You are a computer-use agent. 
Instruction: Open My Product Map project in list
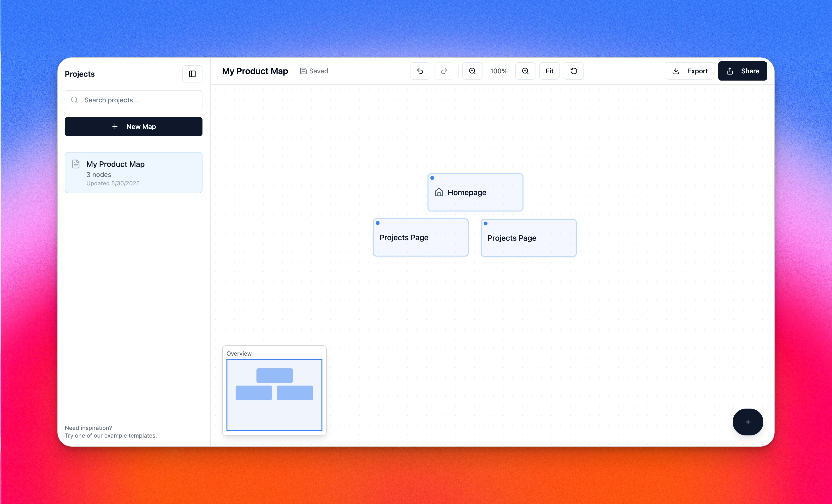[133, 172]
